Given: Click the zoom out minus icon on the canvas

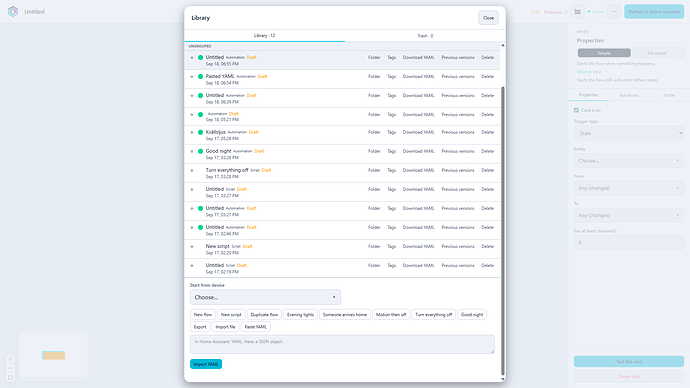Looking at the screenshot, I should (11, 368).
